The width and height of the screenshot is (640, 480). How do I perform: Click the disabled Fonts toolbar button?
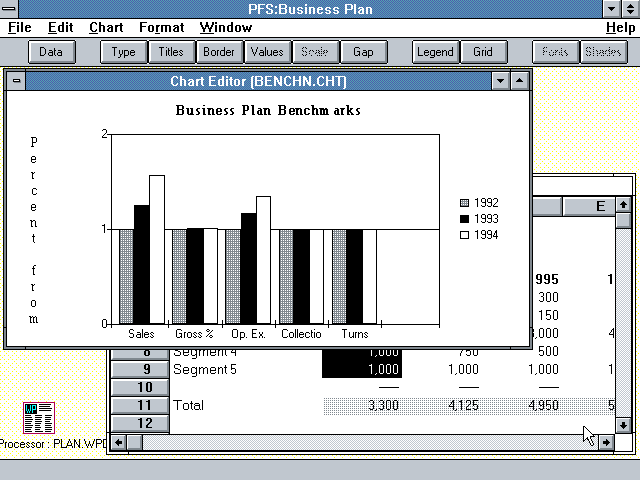click(555, 52)
